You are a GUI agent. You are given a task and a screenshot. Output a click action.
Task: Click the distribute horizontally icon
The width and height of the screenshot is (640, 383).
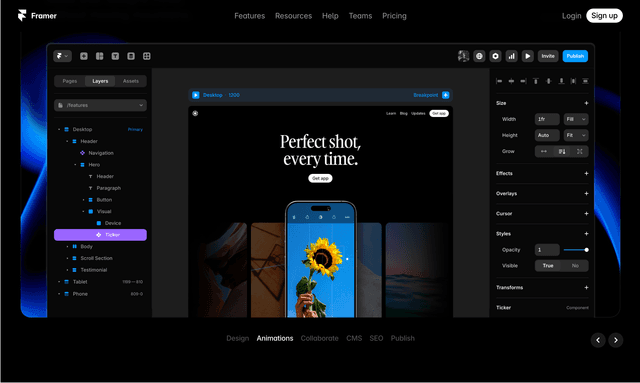coord(573,81)
